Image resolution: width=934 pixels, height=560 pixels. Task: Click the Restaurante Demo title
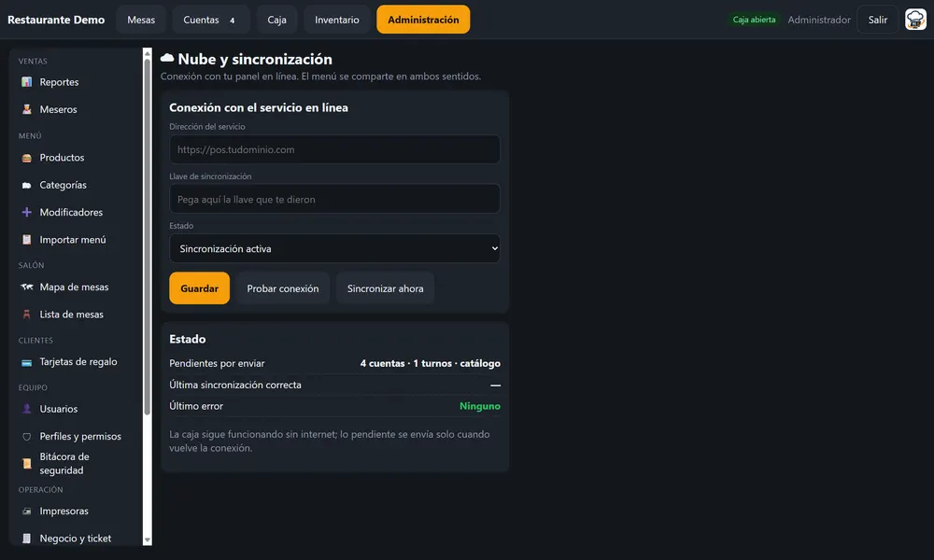click(56, 20)
